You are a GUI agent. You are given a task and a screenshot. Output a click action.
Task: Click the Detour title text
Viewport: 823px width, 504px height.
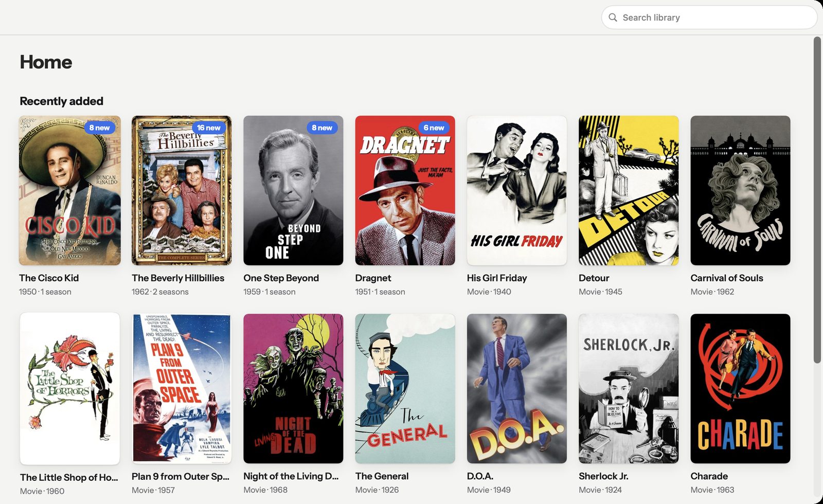tap(594, 278)
